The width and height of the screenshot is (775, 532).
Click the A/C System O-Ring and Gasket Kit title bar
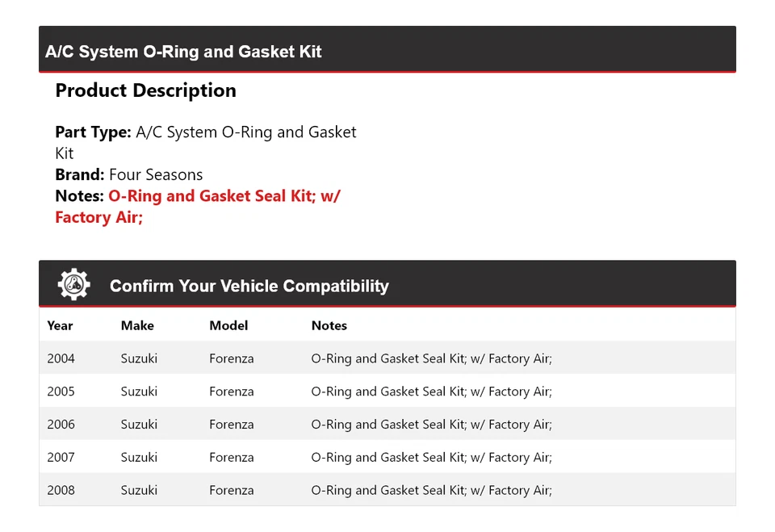tap(183, 52)
